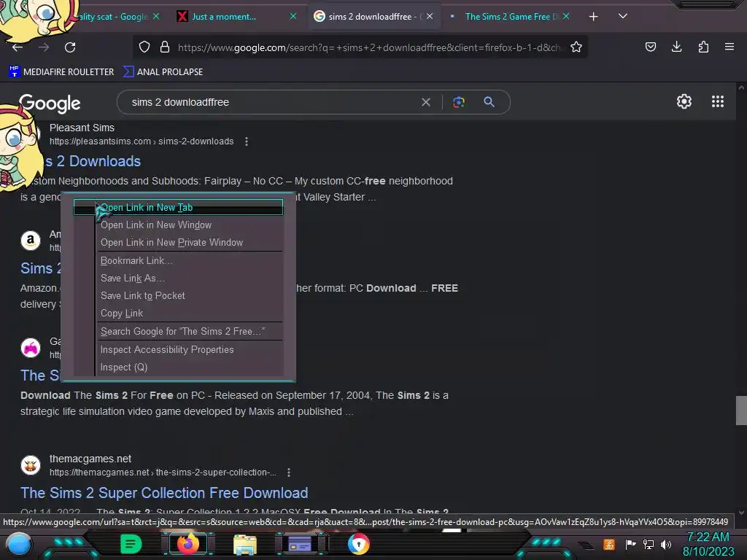Click the Google search magnifier button
The height and width of the screenshot is (560, 747).
pos(489,102)
